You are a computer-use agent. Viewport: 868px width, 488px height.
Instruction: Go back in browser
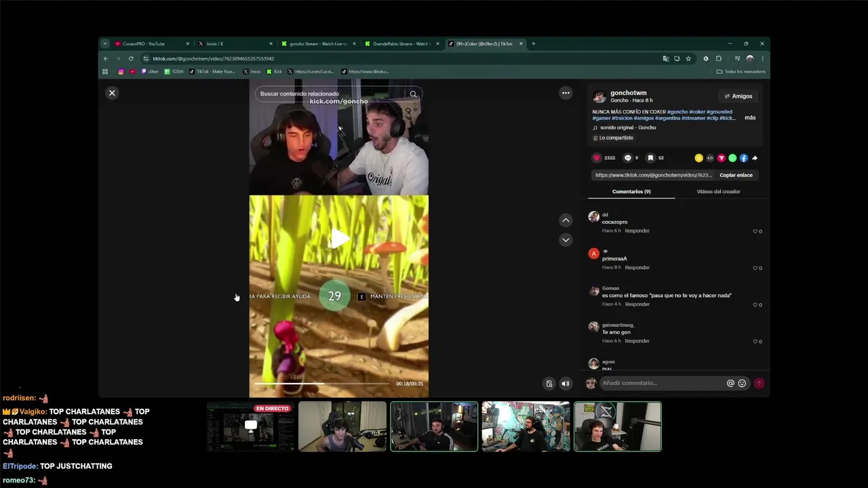tap(106, 59)
